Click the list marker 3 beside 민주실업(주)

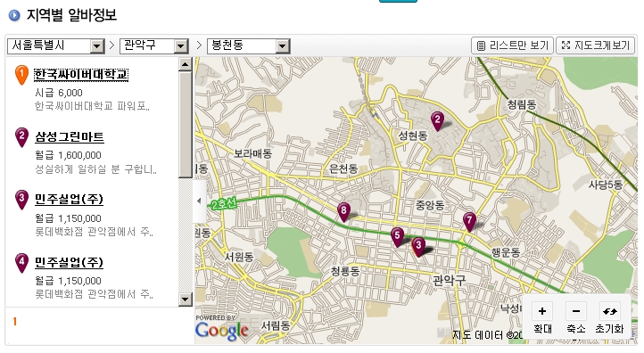[x=21, y=201]
